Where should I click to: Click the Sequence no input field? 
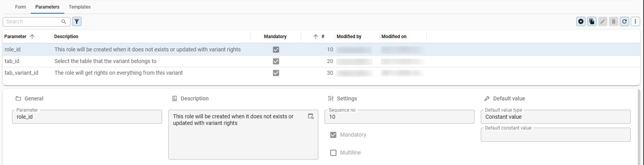tap(399, 117)
